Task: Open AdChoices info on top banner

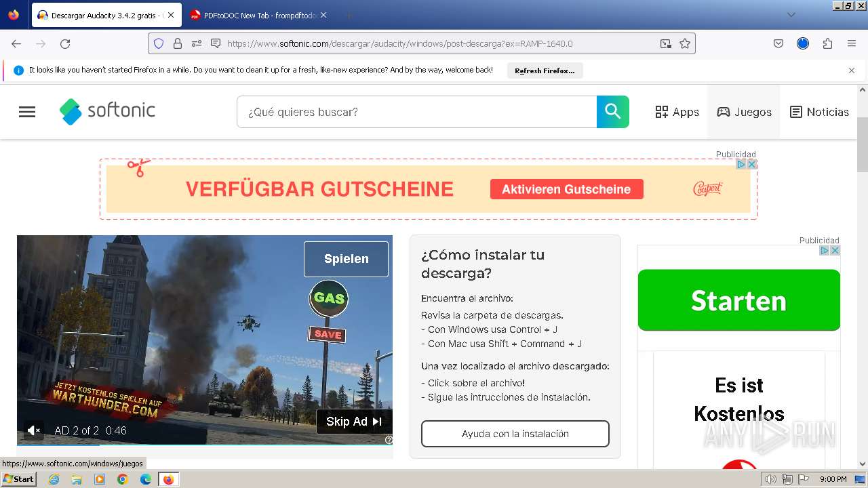Action: point(741,164)
